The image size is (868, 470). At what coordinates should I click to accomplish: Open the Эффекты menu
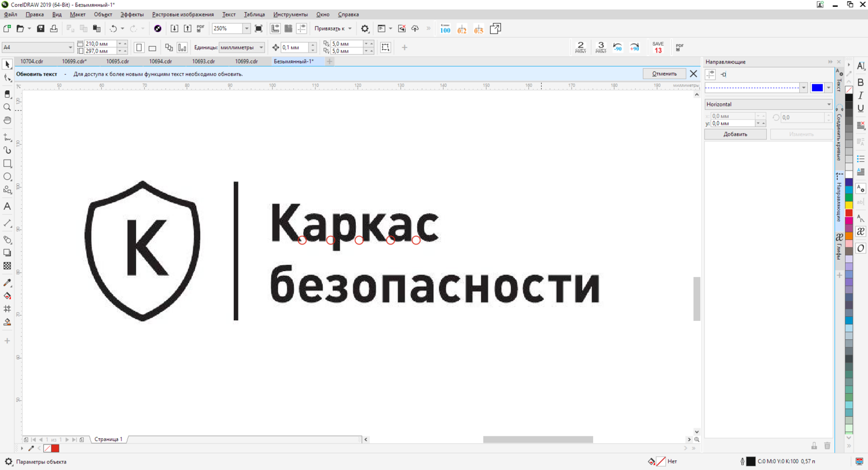coord(132,14)
